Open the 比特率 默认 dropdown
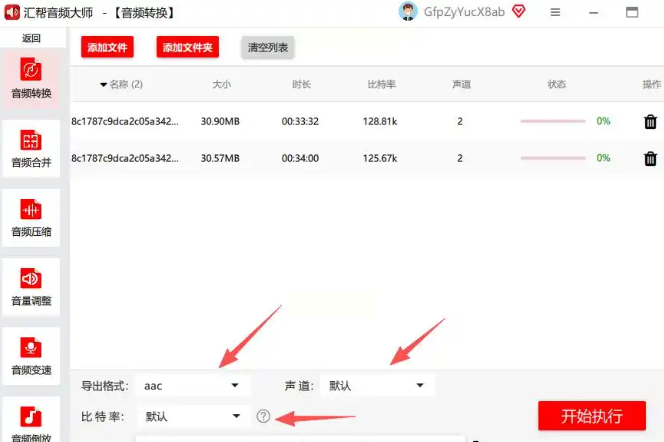 tap(194, 416)
